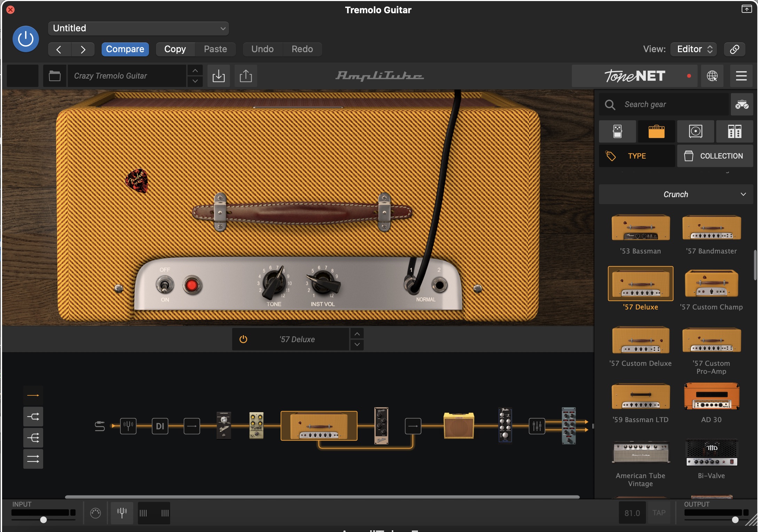Open ToneNET panel

tap(635, 76)
